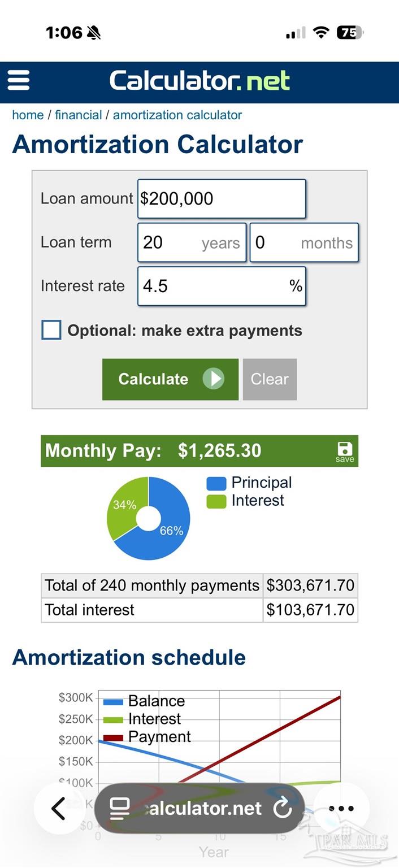Tap the browser back arrow
The image size is (399, 868).
pyautogui.click(x=58, y=809)
